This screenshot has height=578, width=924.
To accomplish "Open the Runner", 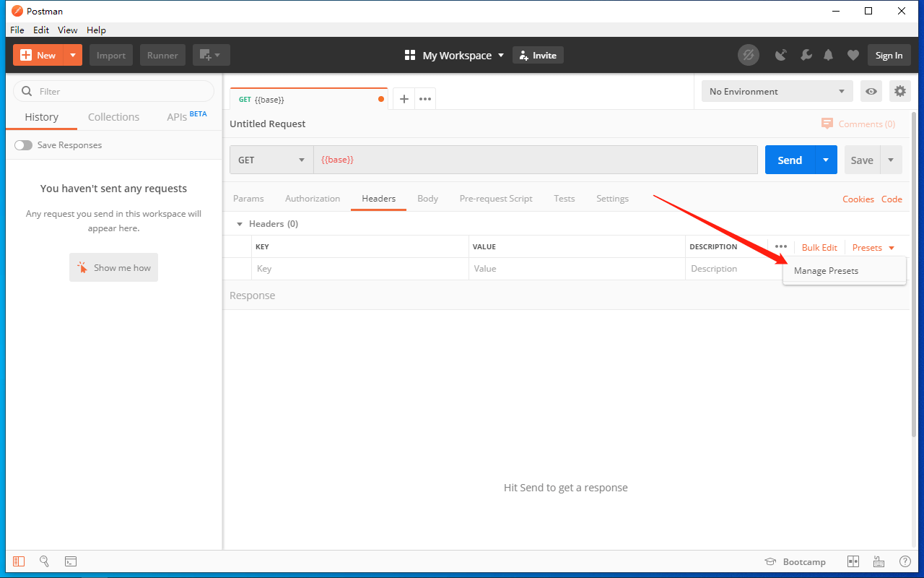I will click(162, 55).
